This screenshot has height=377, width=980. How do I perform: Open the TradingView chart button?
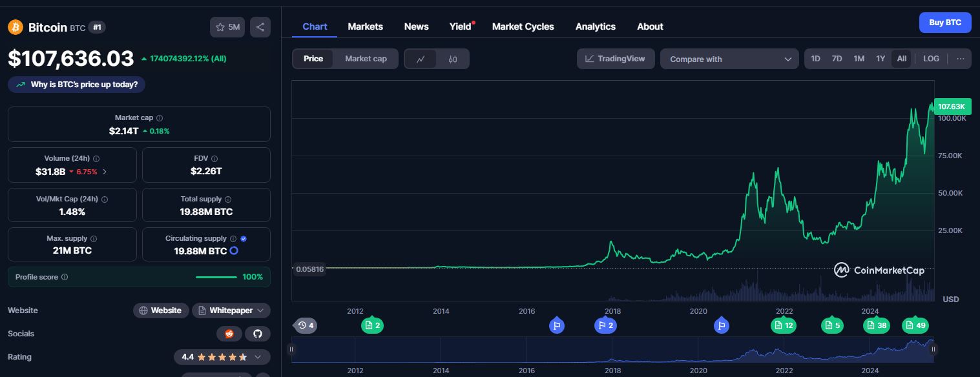[x=616, y=59]
